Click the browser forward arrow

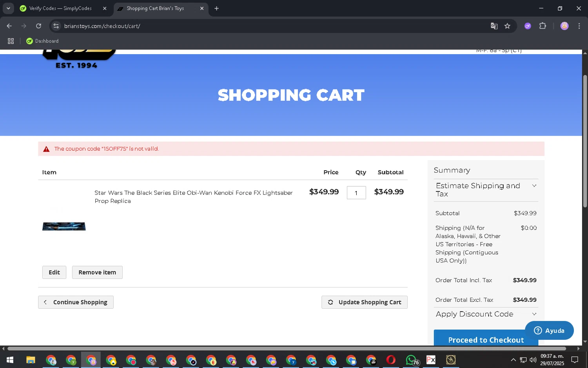click(24, 26)
